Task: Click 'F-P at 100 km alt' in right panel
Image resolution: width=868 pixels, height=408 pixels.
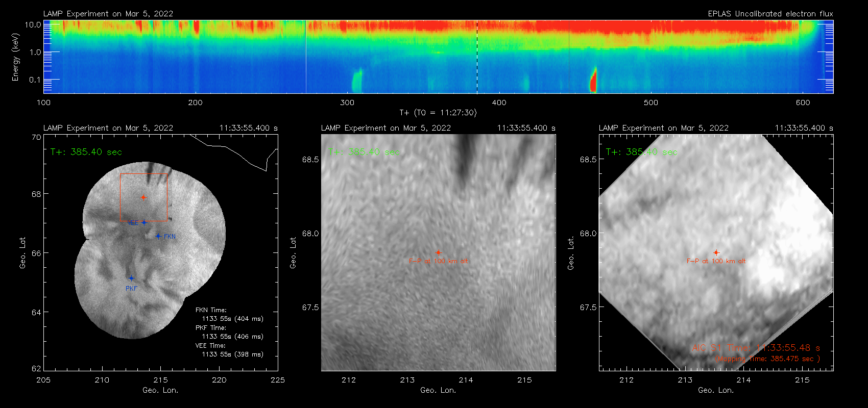Action: (716, 261)
